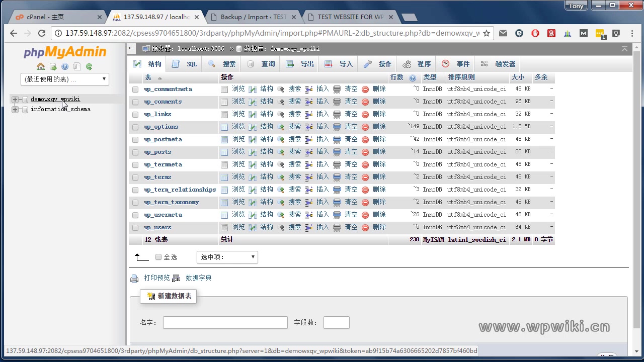Open the 数据字典 data dictionary
This screenshot has width=644, height=362.
point(198,277)
